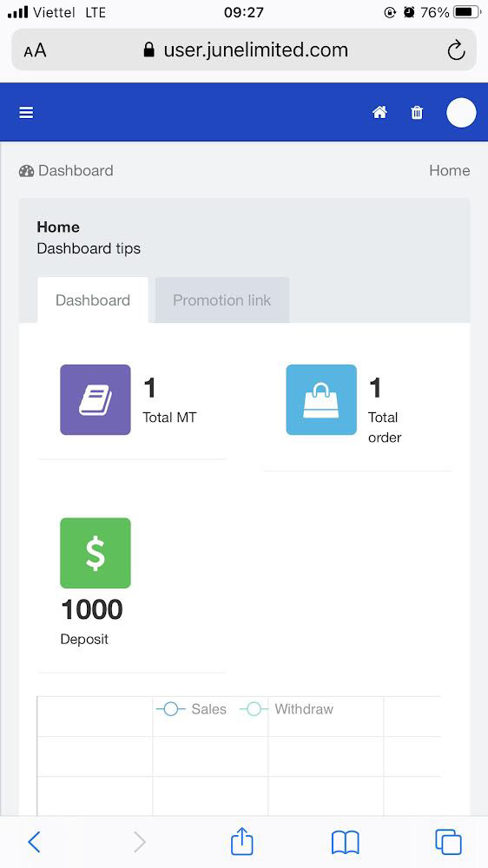Open the hamburger menu in blue header
This screenshot has width=488, height=868.
26,112
